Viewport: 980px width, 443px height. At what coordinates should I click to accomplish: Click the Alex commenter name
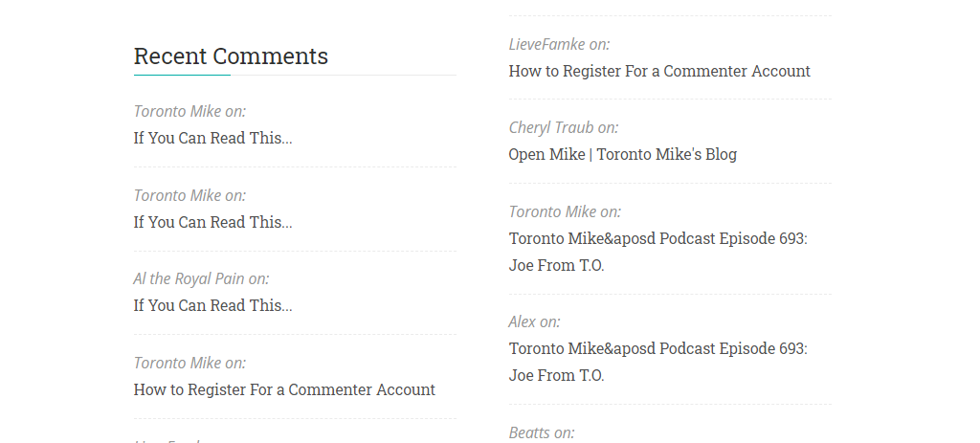click(523, 321)
